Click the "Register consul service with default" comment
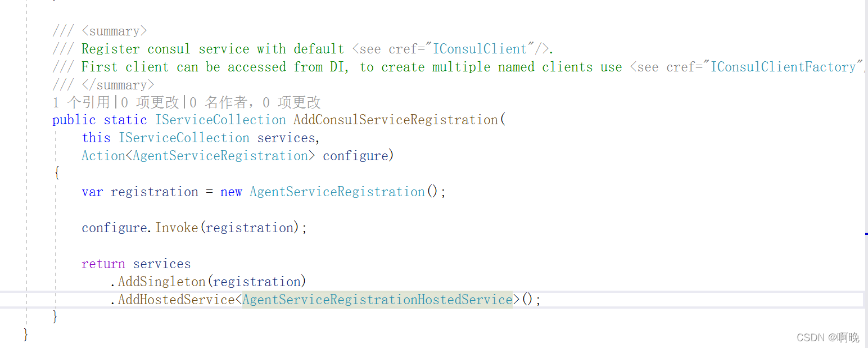868x348 pixels. pos(213,49)
